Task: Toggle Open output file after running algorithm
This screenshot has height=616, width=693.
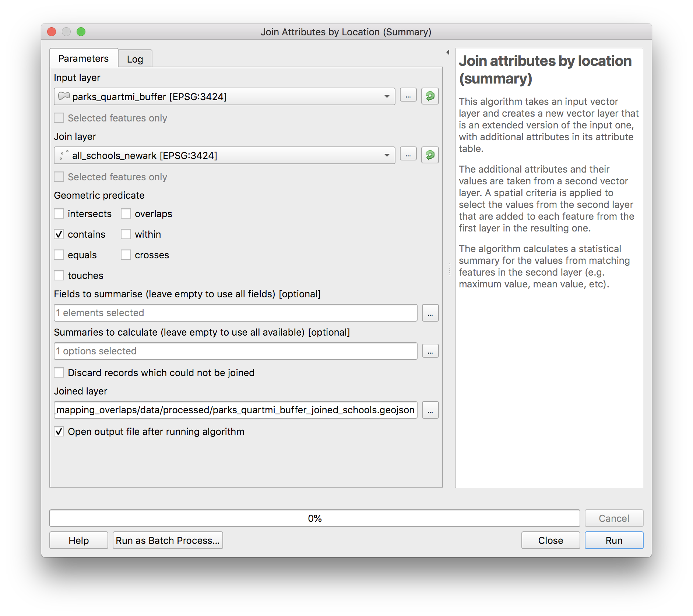Action: 59,432
